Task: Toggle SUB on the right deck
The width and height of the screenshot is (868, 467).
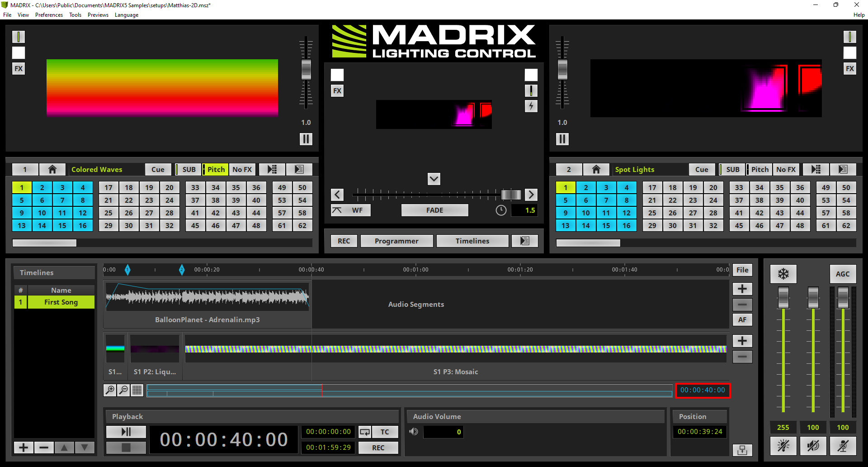Action: click(731, 169)
